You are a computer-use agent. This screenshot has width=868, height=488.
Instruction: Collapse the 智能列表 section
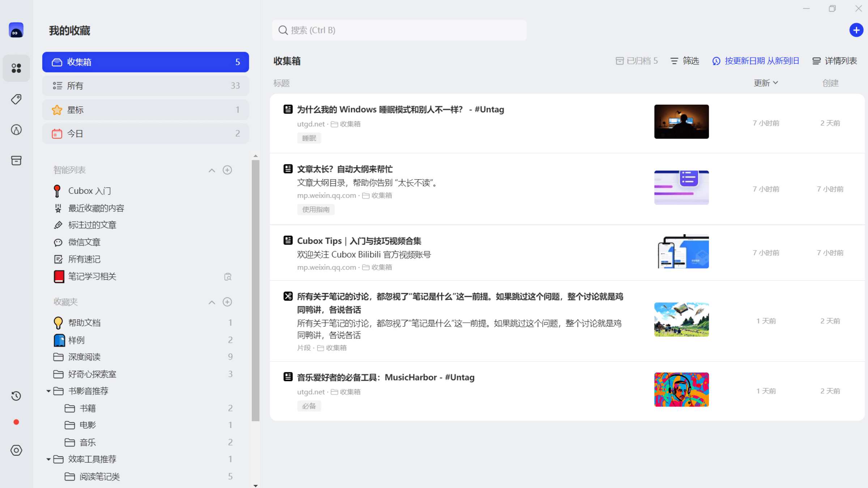click(x=212, y=170)
